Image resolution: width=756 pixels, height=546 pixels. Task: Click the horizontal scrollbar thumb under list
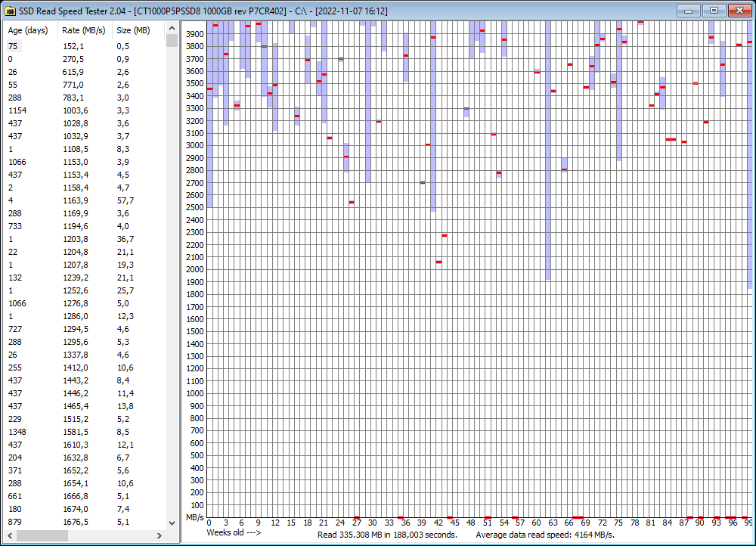point(42,535)
